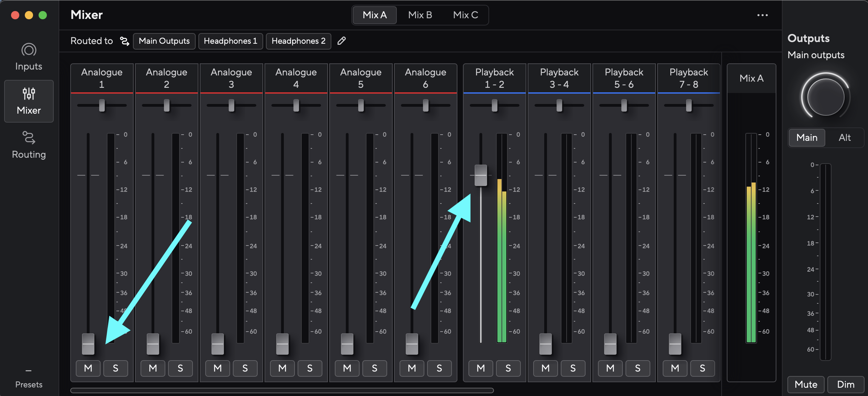Image resolution: width=868 pixels, height=396 pixels.
Task: Click the Headphones 2 routing button
Action: 298,41
